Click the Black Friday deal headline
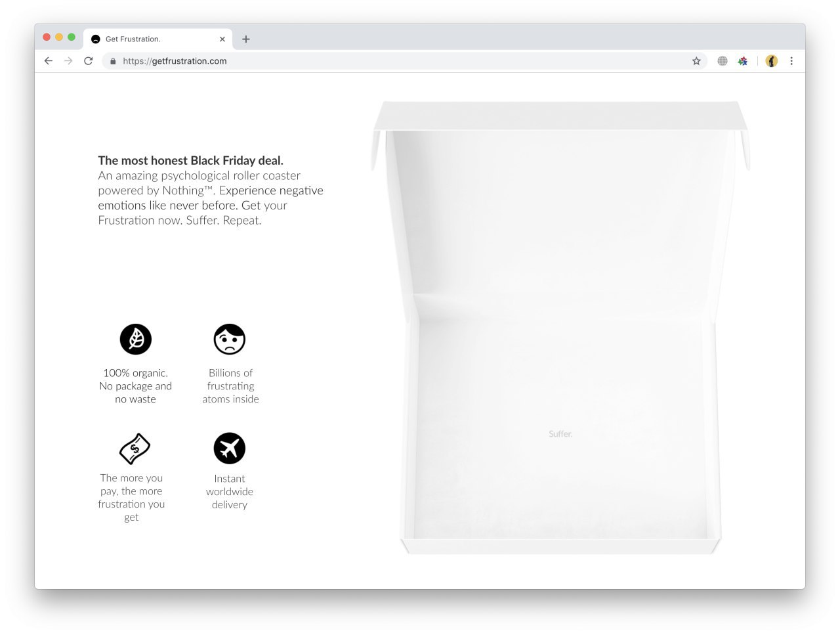840x635 pixels. coord(191,160)
